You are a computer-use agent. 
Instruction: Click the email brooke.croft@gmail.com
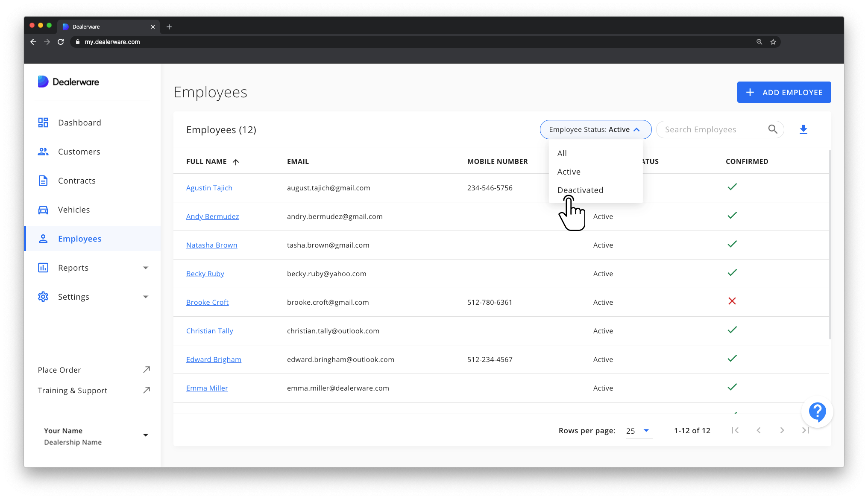coord(328,302)
